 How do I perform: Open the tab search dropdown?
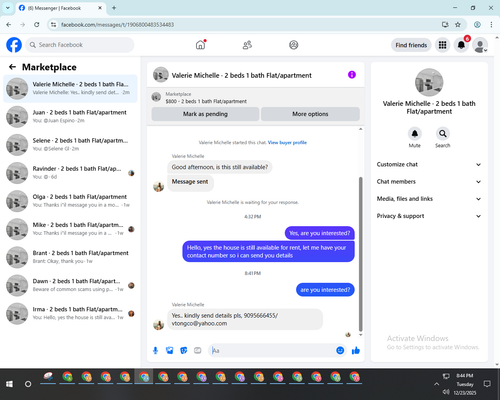pos(8,8)
